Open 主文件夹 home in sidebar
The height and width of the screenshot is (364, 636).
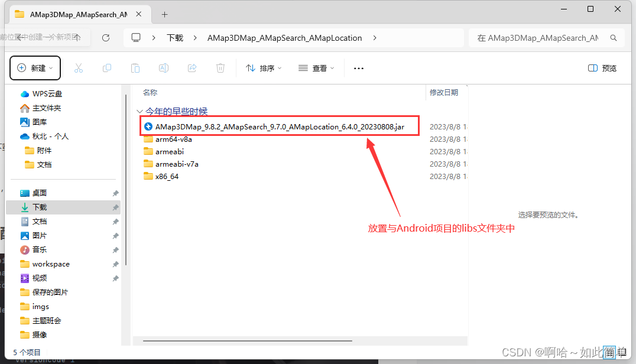point(46,108)
